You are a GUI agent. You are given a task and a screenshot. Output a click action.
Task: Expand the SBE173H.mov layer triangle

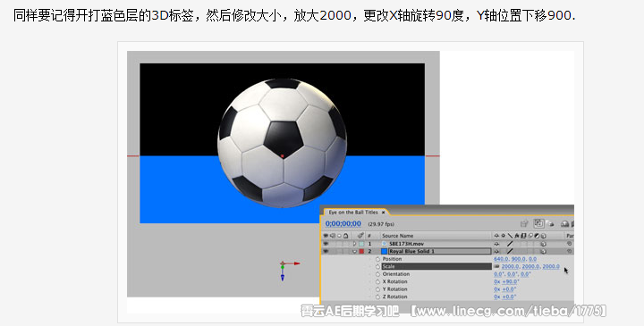tap(354, 244)
